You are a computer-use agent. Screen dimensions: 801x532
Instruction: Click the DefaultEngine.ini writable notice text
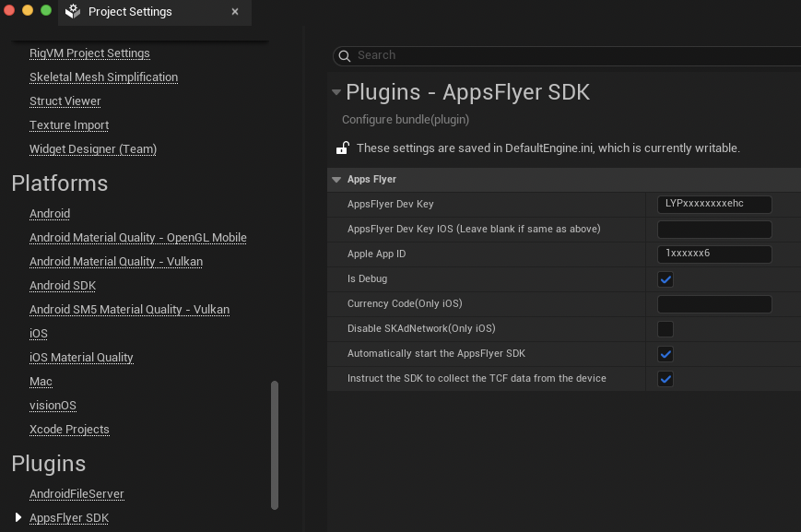548,148
